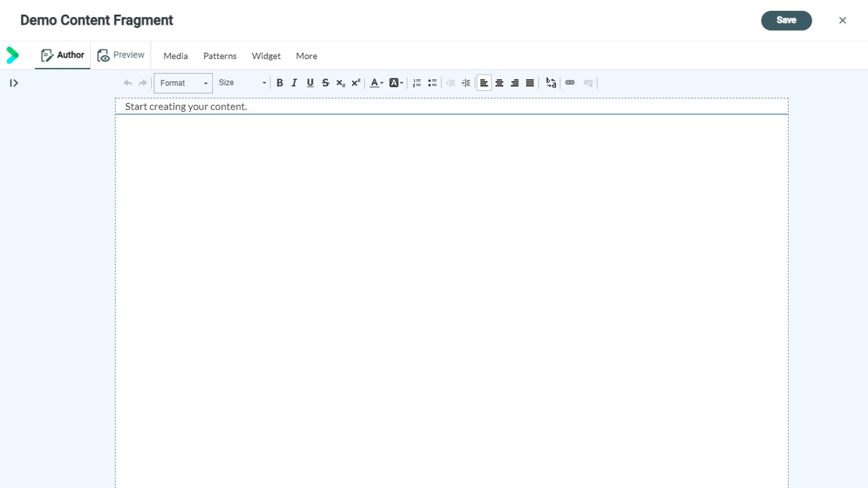This screenshot has width=868, height=488.
Task: Switch to the Author tab
Action: [x=62, y=55]
